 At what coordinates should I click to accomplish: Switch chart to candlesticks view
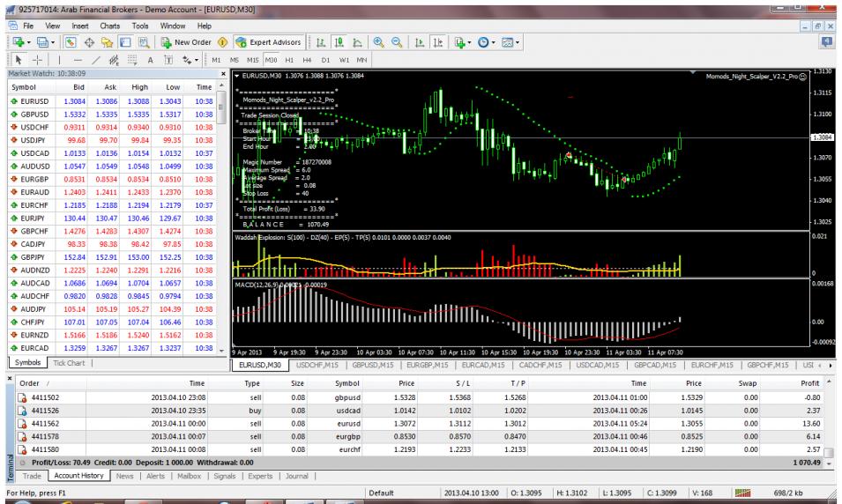[339, 41]
